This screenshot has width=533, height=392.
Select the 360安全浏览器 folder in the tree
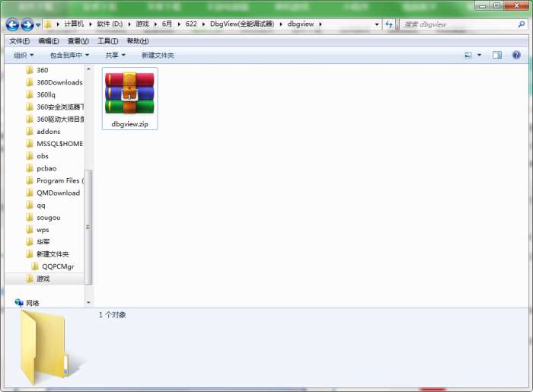point(55,107)
